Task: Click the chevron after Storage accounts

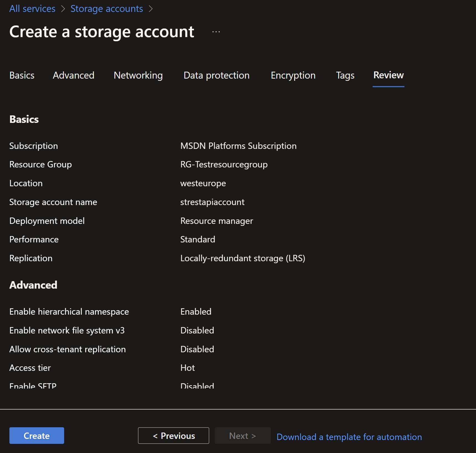Action: tap(151, 9)
